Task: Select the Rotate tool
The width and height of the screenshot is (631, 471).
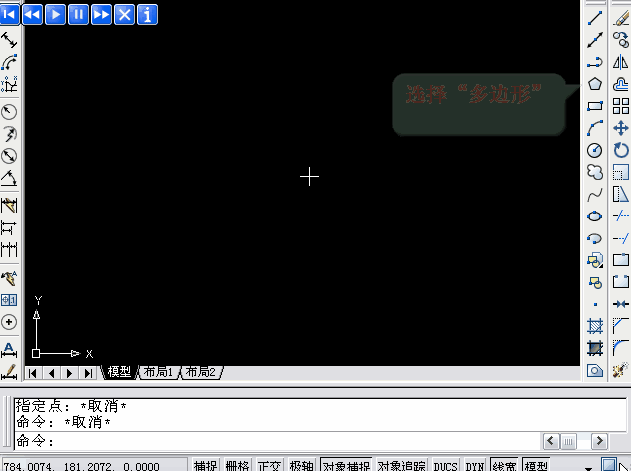Action: tap(621, 150)
